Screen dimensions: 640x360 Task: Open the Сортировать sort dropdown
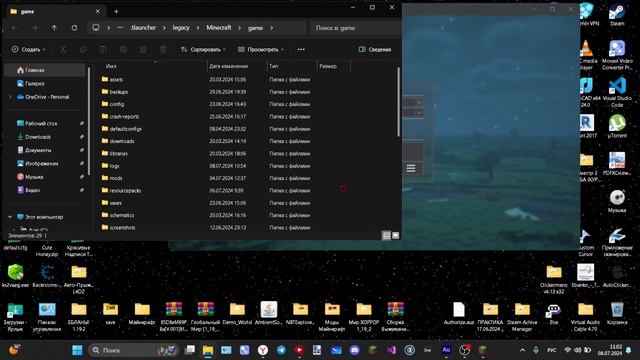click(x=203, y=49)
